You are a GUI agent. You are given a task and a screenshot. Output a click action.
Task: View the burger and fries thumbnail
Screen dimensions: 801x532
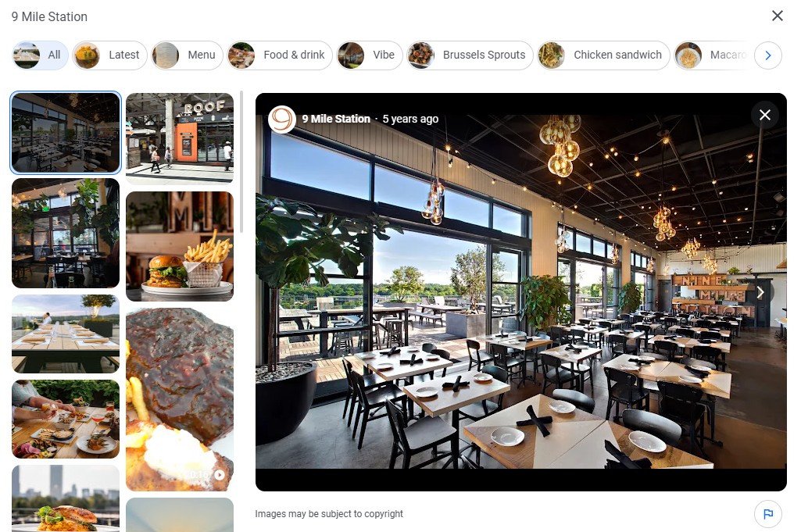180,246
